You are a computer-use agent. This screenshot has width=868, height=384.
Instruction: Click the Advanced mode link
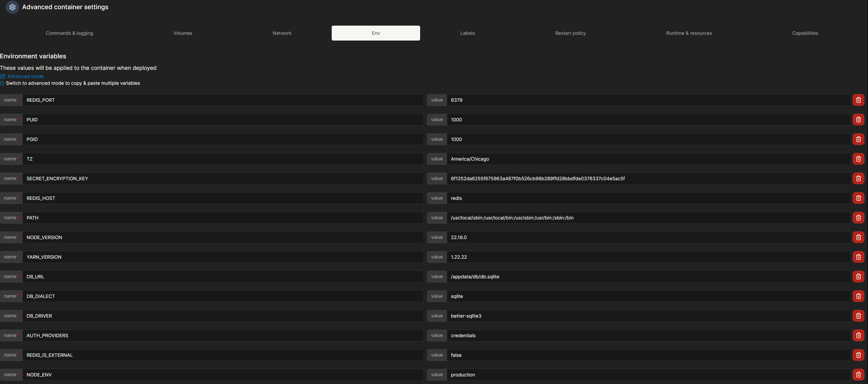click(25, 76)
